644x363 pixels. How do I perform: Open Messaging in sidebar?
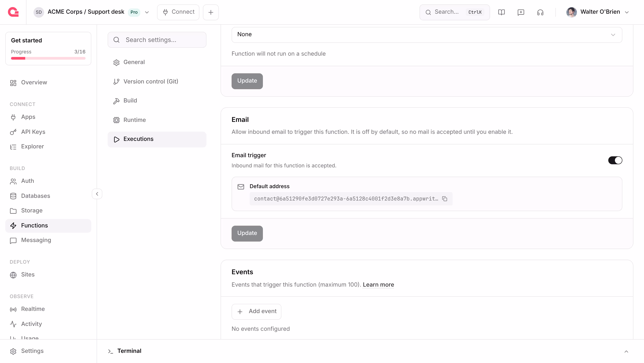tap(48, 240)
